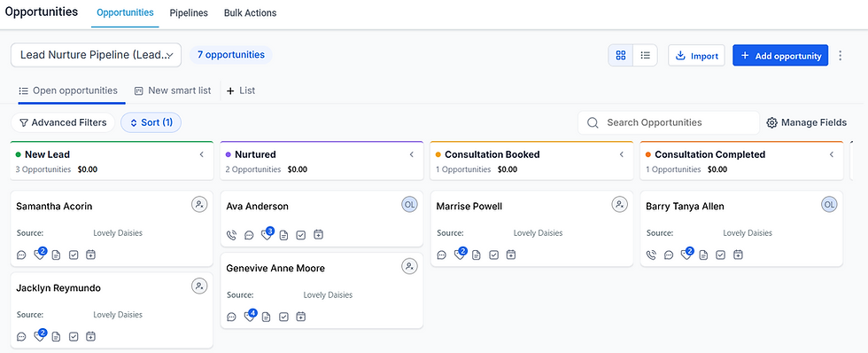
Task: Click unassigned owner icon on Jacklyn Reymundo card
Action: click(x=199, y=286)
